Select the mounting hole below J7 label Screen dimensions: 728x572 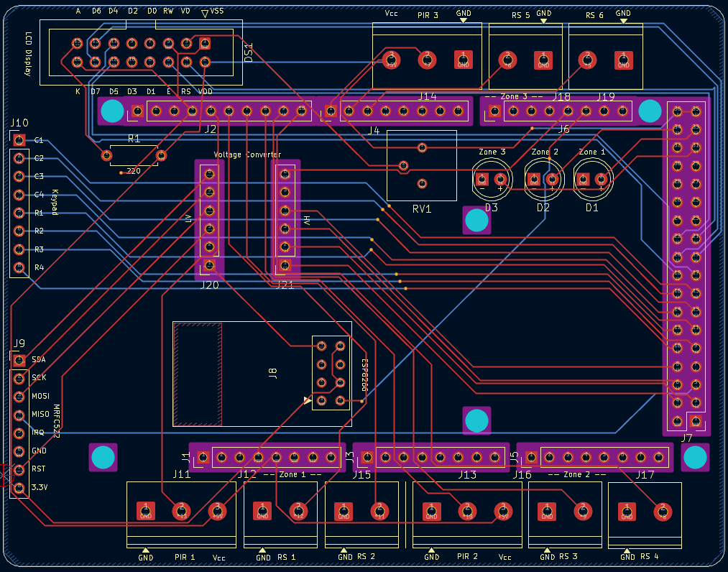coord(695,457)
